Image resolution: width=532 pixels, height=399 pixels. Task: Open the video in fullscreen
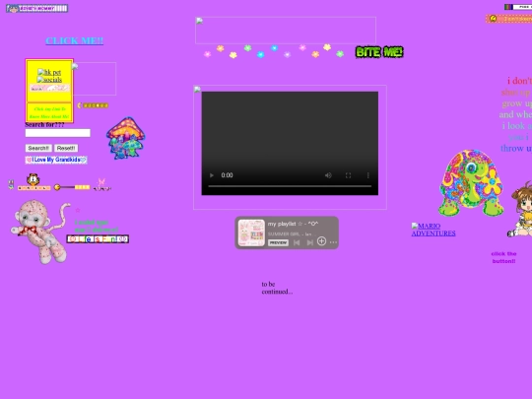[348, 175]
